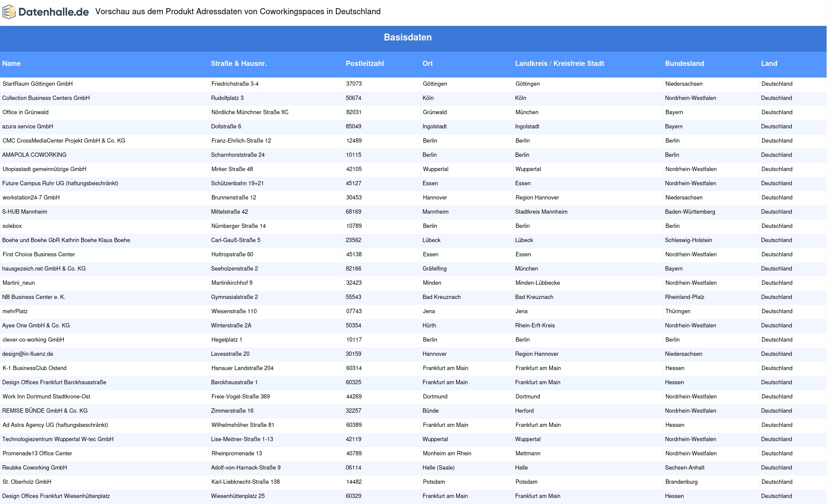The width and height of the screenshot is (827, 504).
Task: Select postal code 06114
Action: point(354,468)
